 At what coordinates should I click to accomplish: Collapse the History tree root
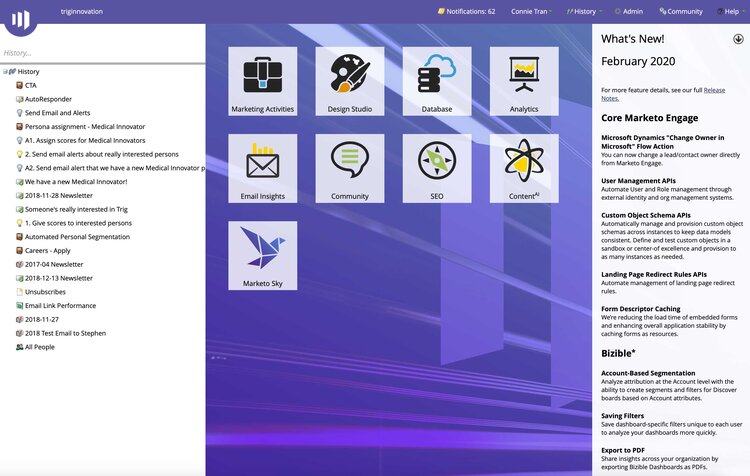pyautogui.click(x=5, y=72)
